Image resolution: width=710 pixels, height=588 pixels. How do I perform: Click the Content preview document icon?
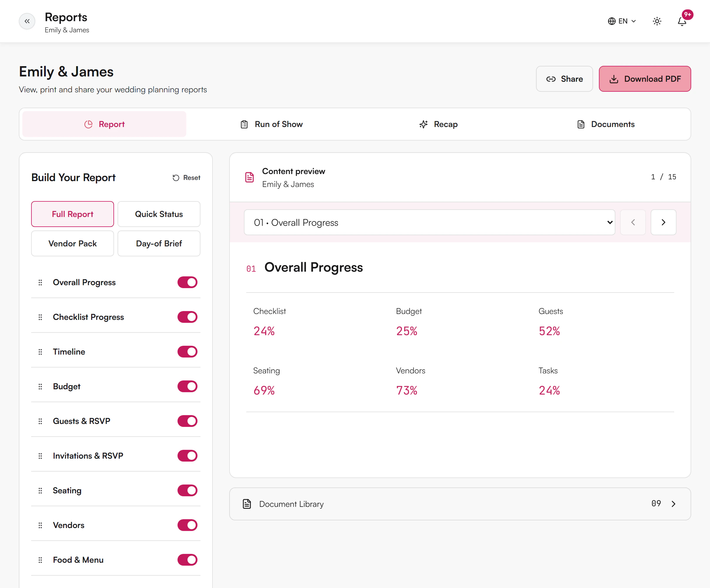(249, 177)
